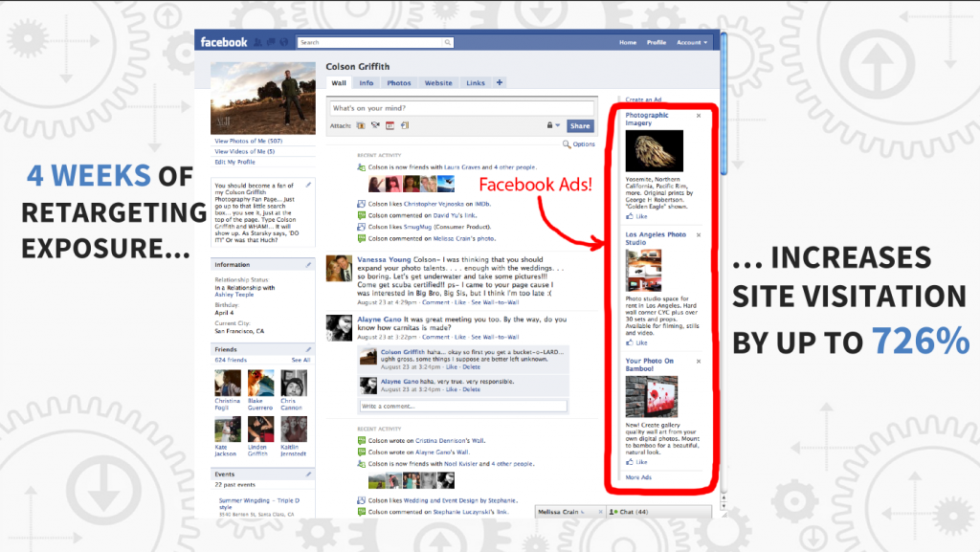Attach an event using the calendar icon
Screen dimensions: 980x552
[390, 125]
